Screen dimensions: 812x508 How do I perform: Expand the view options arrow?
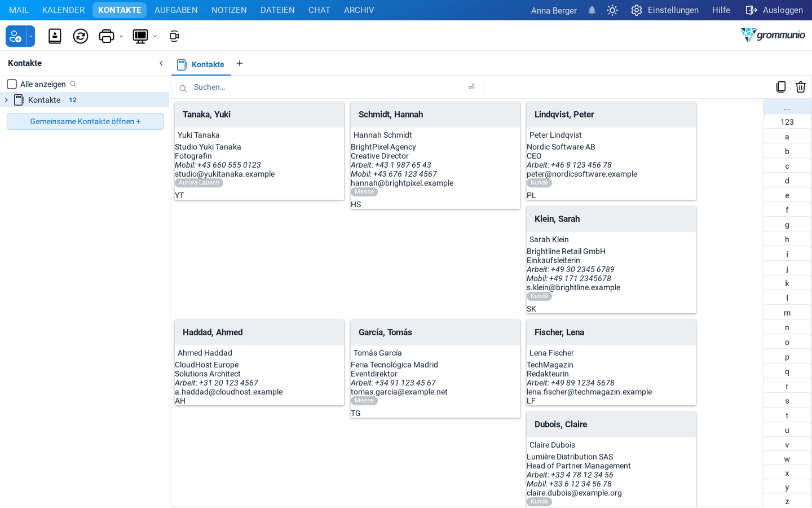tap(155, 36)
